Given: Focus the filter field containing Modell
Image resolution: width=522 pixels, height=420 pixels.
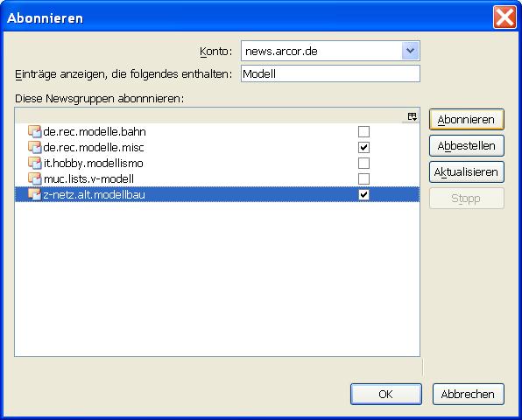Looking at the screenshot, I should coord(330,73).
